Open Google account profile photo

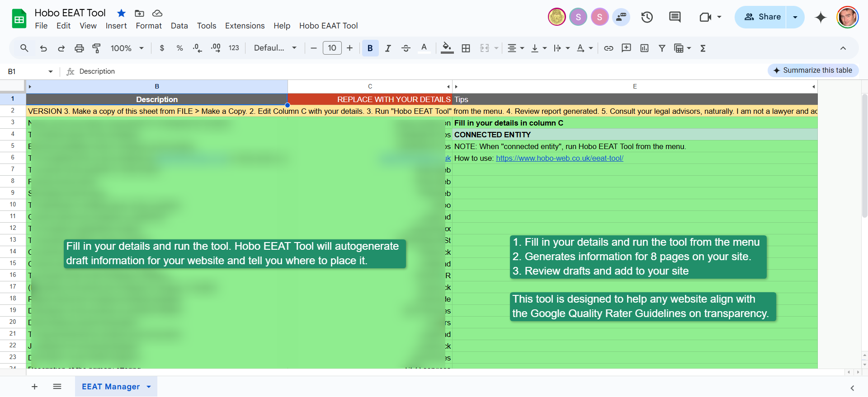point(848,17)
